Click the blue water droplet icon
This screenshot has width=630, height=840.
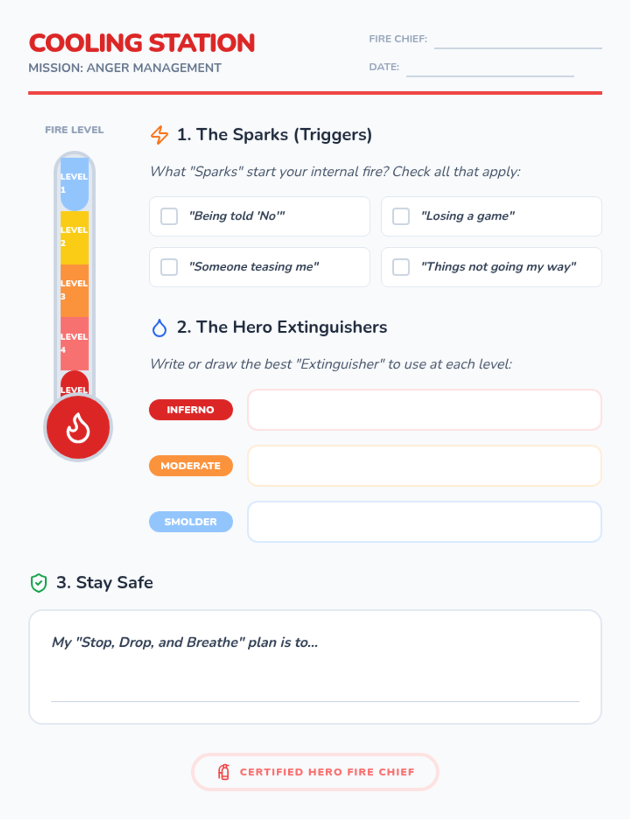coord(160,328)
